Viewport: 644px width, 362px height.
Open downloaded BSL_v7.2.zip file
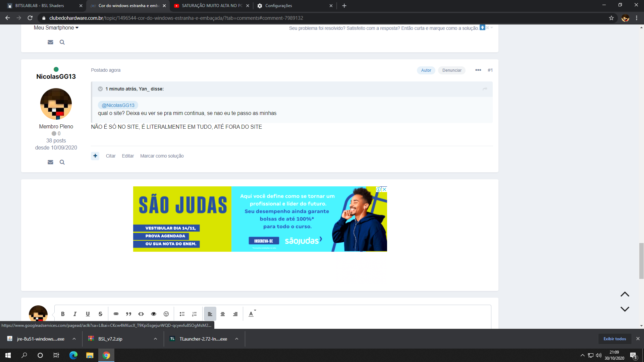[110, 339]
